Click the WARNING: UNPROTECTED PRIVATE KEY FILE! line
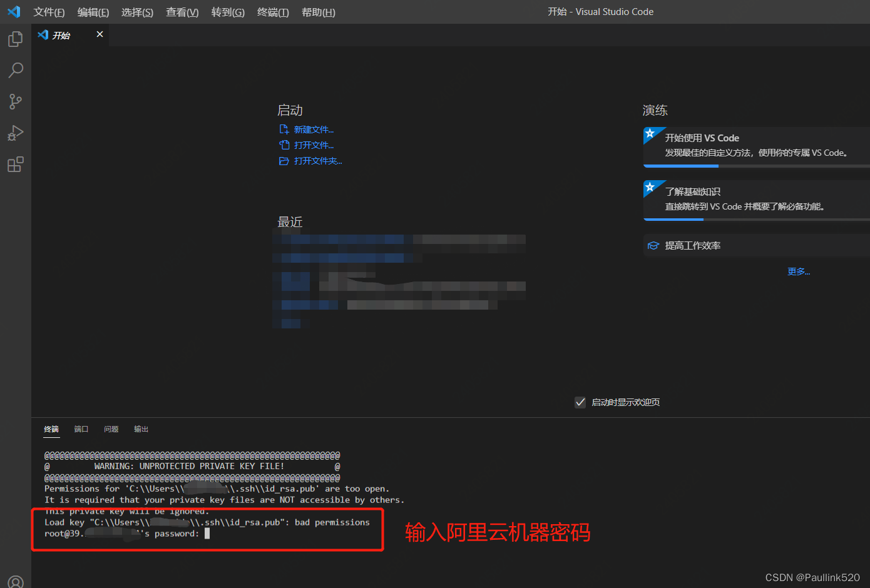This screenshot has width=870, height=588. pos(192,466)
